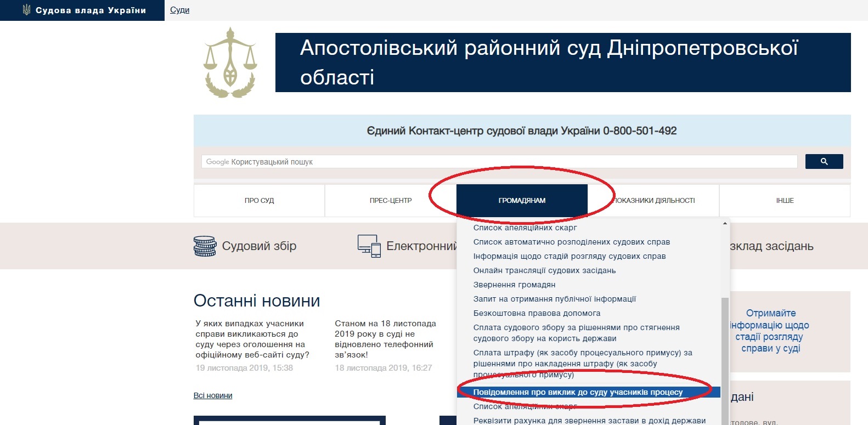Screen dimensions: 868x425
Task: Expand the ІНШЕ menu
Action: tap(785, 201)
